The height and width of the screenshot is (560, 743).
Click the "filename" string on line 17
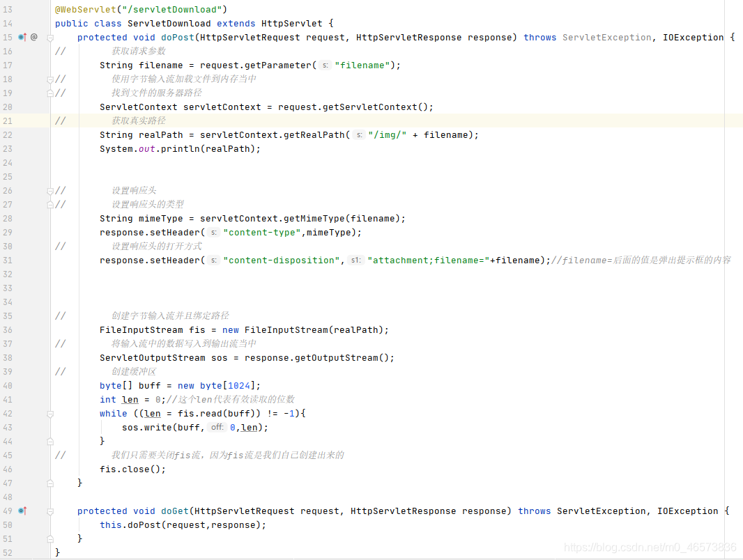pos(362,65)
